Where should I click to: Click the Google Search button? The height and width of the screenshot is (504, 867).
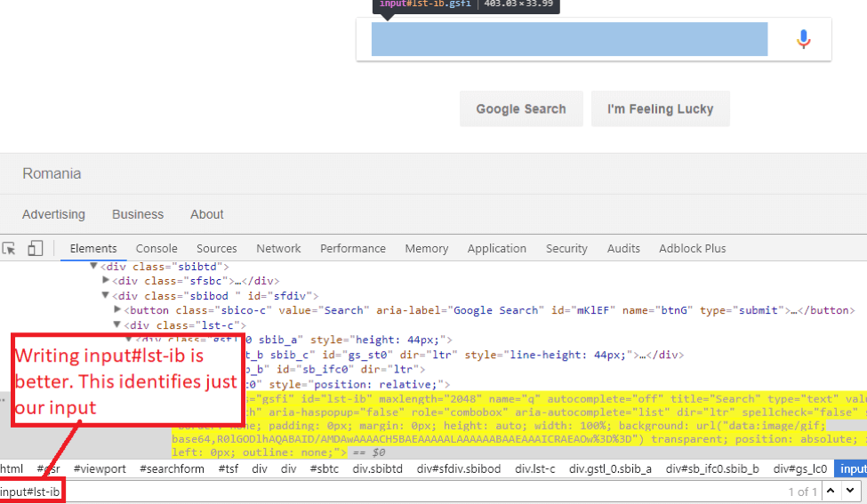(521, 108)
